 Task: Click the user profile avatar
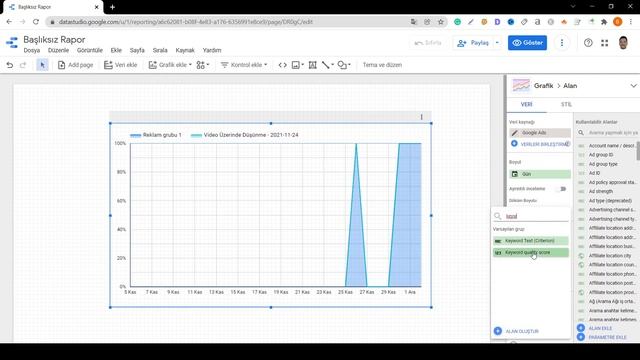[623, 42]
